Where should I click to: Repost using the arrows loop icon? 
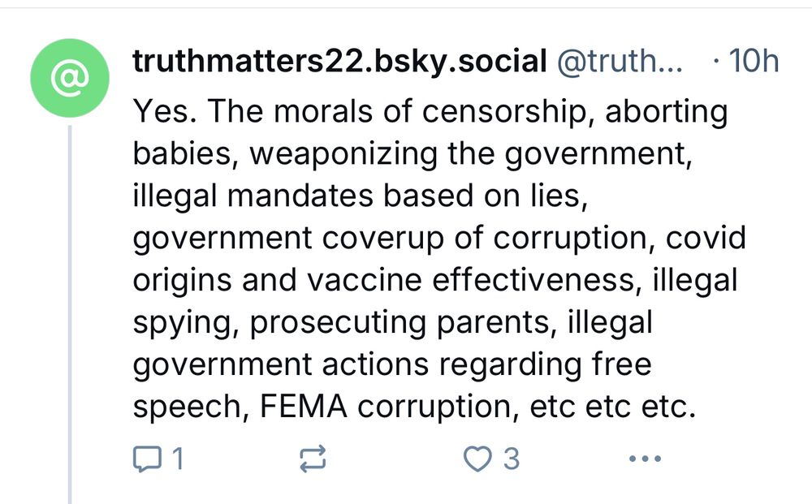tap(313, 460)
